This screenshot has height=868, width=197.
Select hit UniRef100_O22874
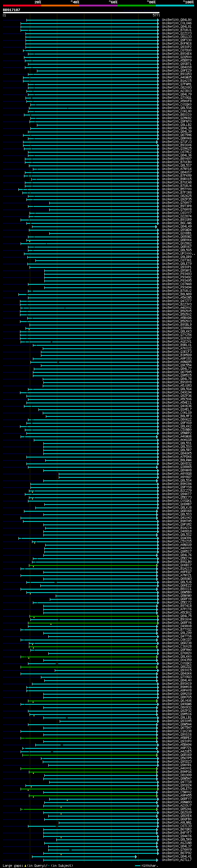coord(177,216)
